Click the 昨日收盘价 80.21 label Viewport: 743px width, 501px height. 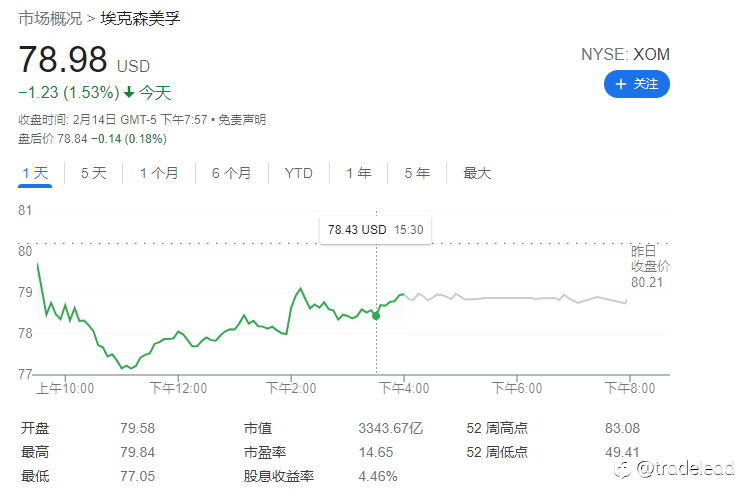(650, 266)
